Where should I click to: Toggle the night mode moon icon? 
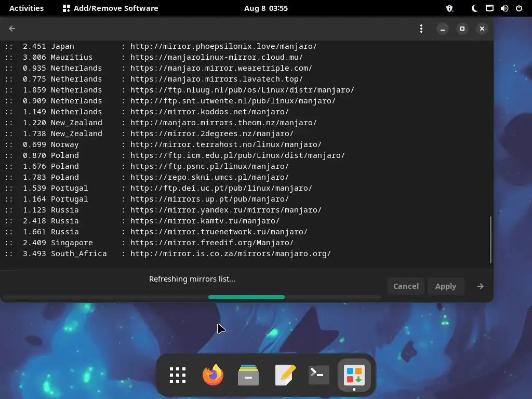474,8
